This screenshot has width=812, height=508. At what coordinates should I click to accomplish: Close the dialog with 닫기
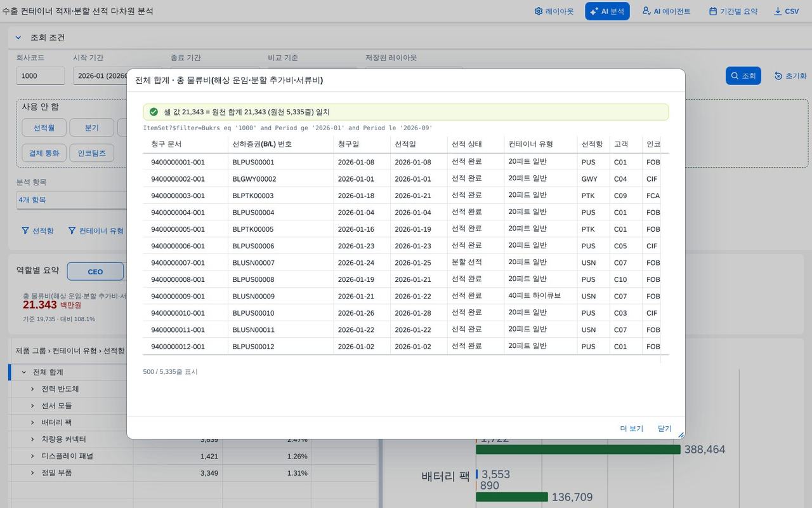[665, 429]
